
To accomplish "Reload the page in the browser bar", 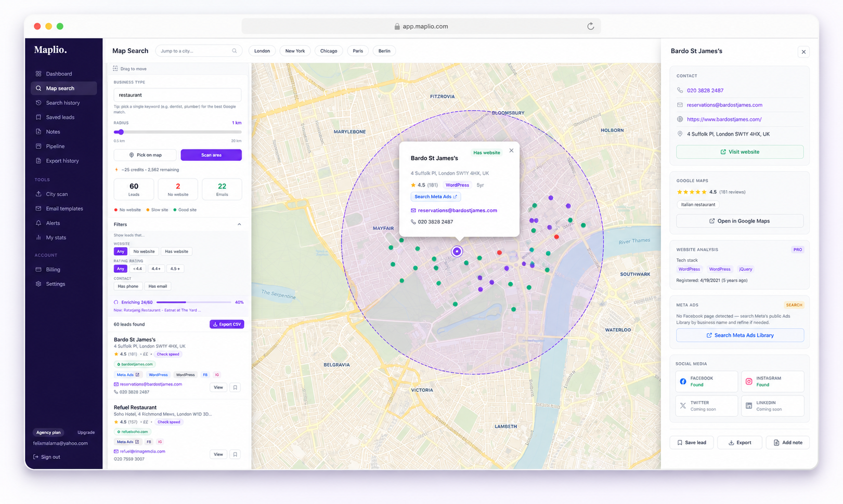I will (591, 26).
